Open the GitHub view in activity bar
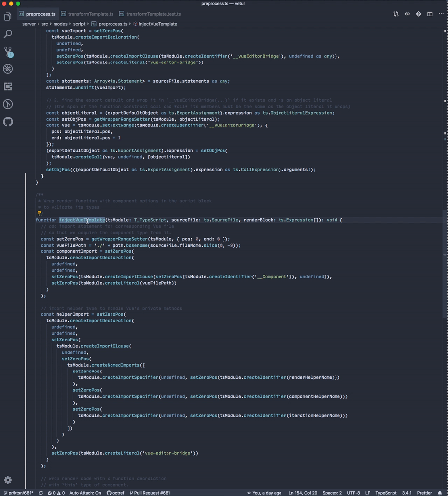448x496 pixels. (8, 122)
